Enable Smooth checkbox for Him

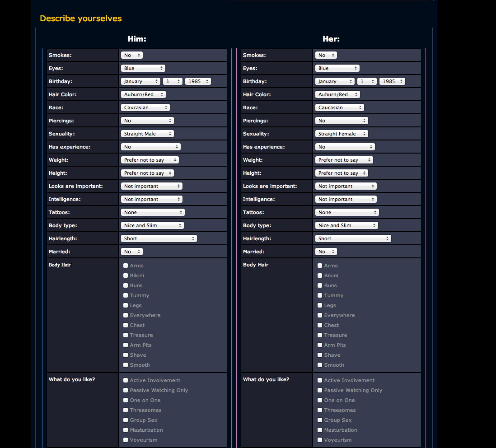[126, 365]
